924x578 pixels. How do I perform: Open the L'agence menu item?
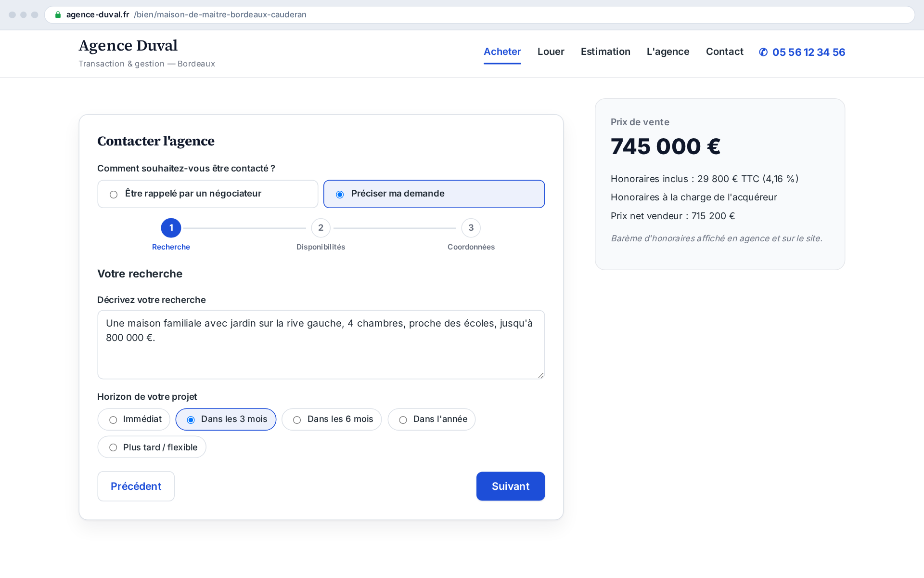point(667,52)
